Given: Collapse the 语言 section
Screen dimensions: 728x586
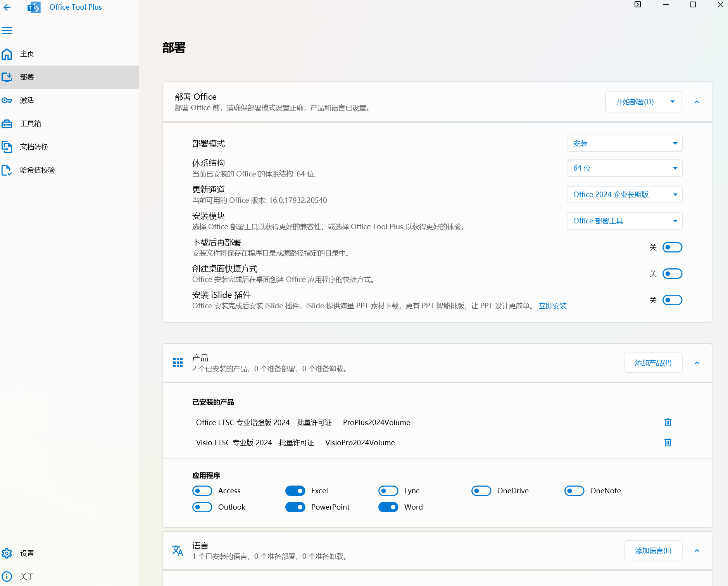Looking at the screenshot, I should click(697, 551).
